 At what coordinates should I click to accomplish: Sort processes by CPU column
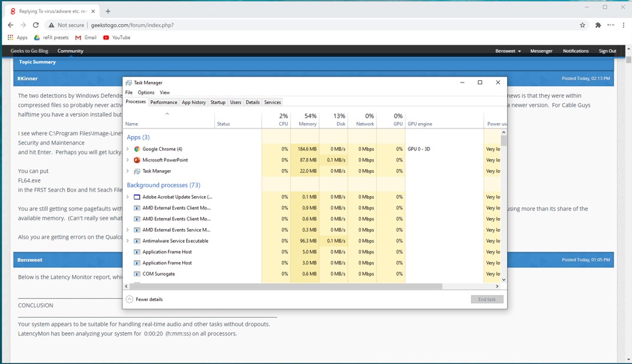pyautogui.click(x=276, y=120)
